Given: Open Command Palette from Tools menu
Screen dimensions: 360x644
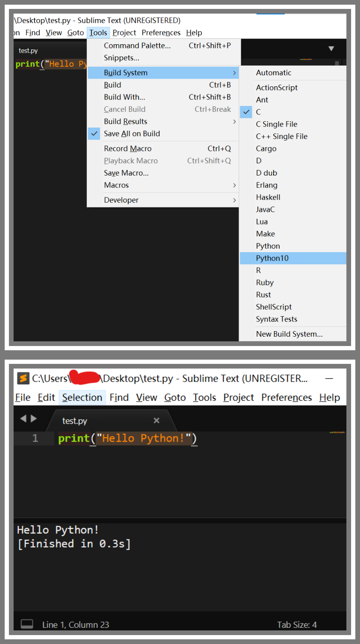Looking at the screenshot, I should click(x=164, y=45).
